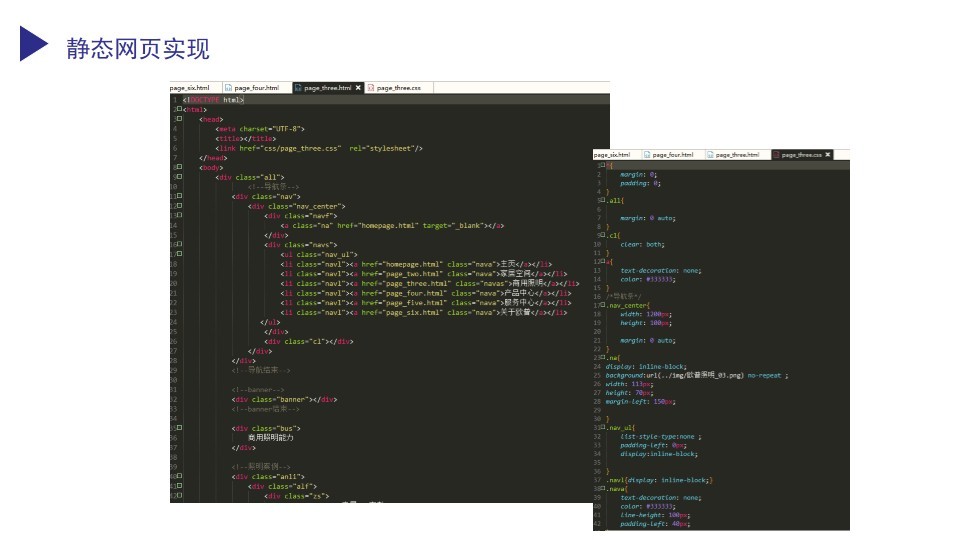Viewport: 960px width, 540px height.
Task: Select active page_three.html tab in HTML editor
Action: pos(328,88)
